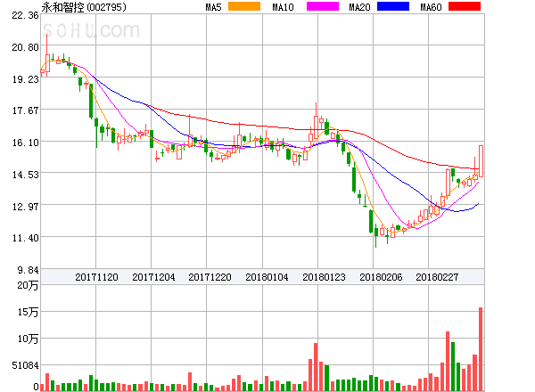Click the 22.36 price axis label
This screenshot has width=535, height=392.
point(25,15)
